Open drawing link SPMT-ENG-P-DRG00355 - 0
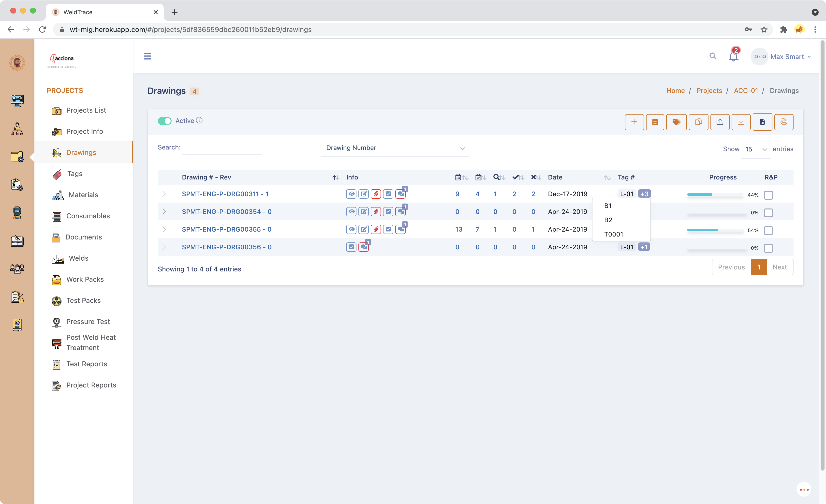The height and width of the screenshot is (504, 826). 227,229
